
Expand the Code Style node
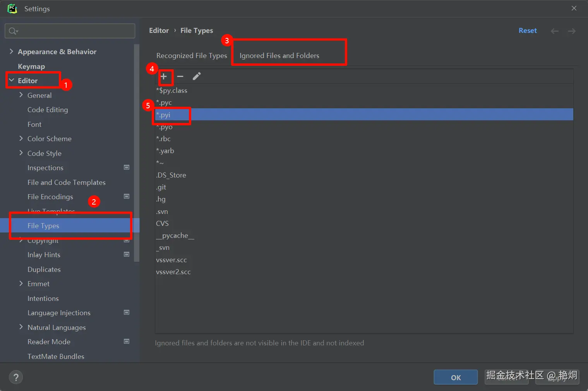point(21,153)
